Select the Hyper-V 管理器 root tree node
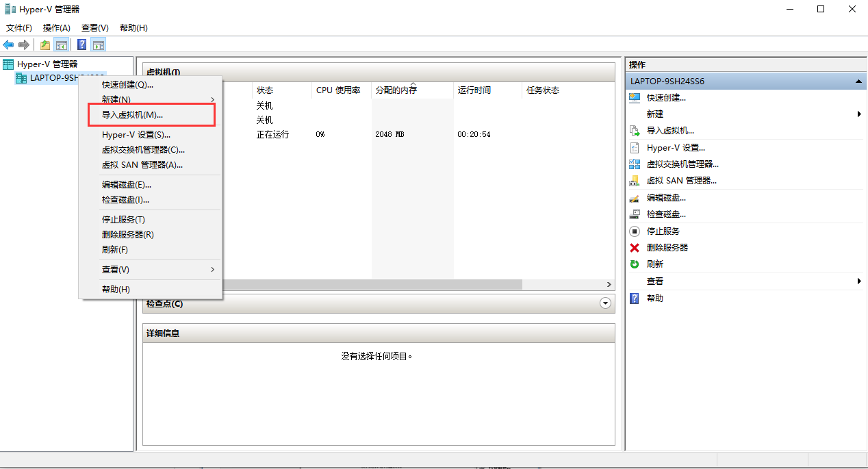 tap(47, 64)
